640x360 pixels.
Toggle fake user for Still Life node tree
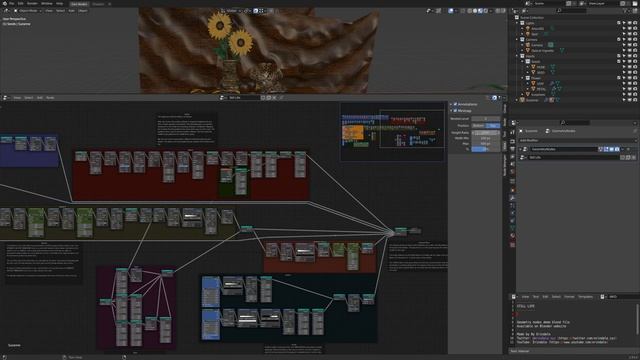tap(263, 98)
